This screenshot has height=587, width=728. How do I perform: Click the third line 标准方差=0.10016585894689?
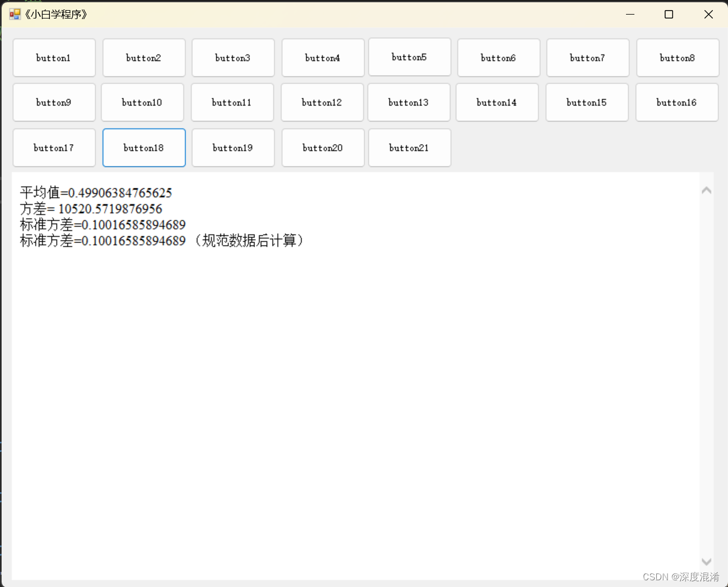click(103, 225)
